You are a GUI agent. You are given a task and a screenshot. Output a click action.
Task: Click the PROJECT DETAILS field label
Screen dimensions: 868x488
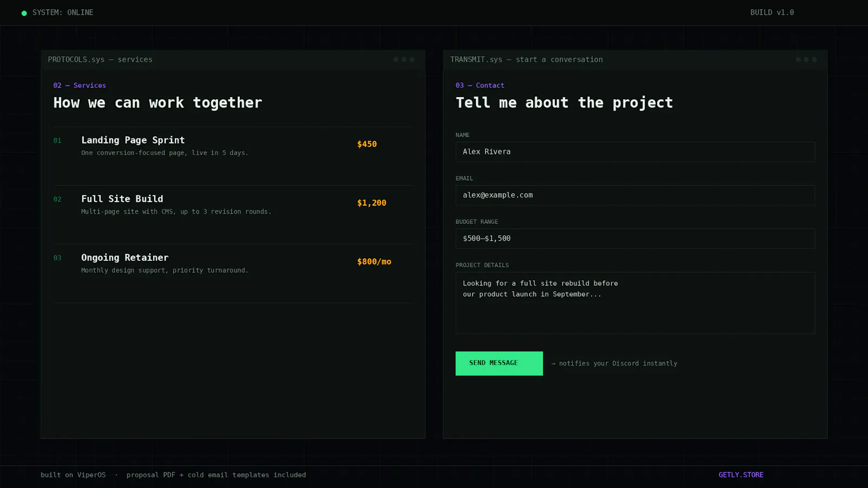(x=482, y=265)
